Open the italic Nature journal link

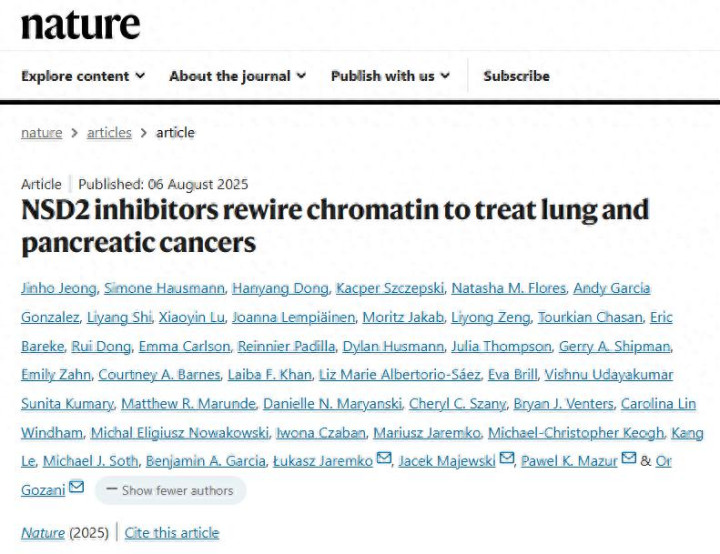point(43,533)
